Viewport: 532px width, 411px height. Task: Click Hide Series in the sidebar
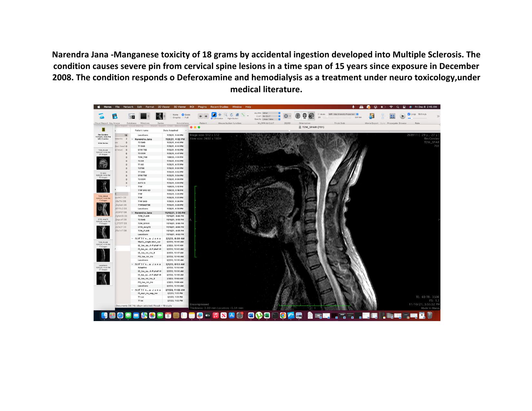click(x=103, y=143)
